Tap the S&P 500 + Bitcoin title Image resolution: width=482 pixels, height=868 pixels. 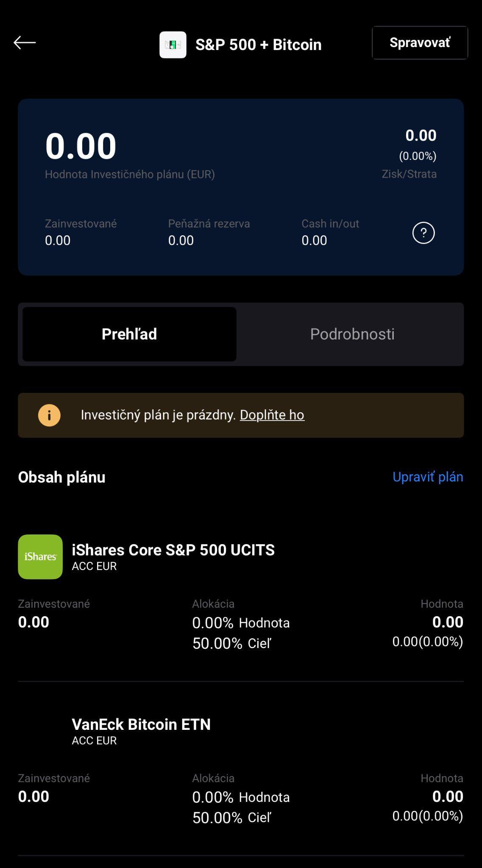[x=258, y=45]
